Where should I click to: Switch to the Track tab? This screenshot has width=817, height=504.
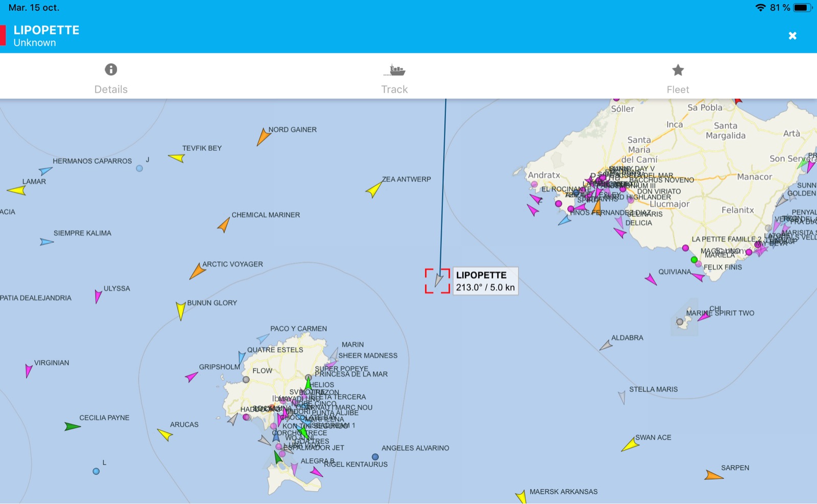click(x=394, y=78)
